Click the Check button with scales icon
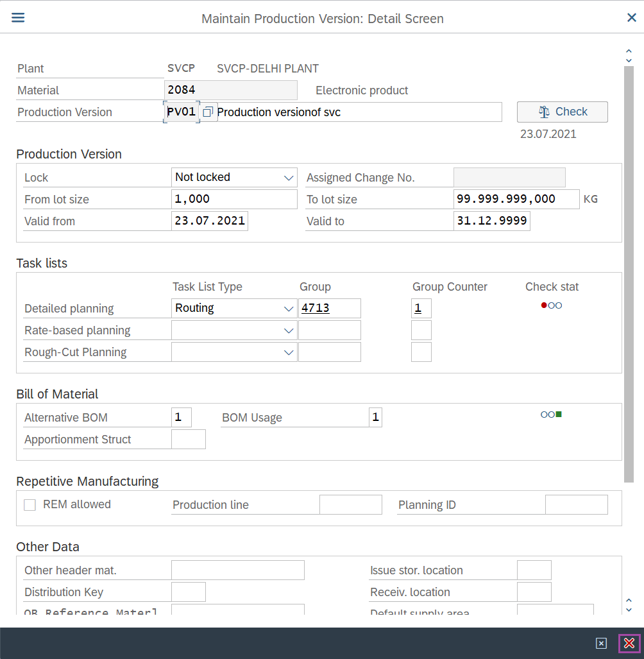 (x=562, y=112)
